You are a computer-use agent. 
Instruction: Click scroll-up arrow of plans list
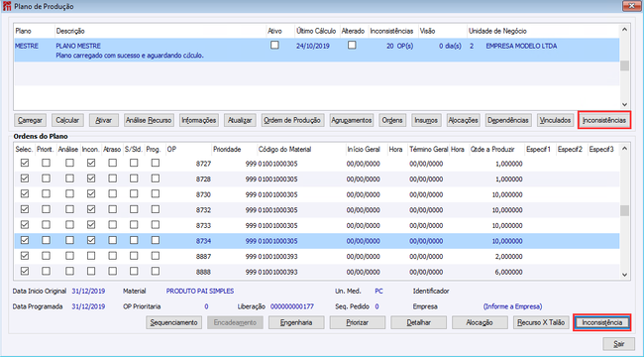pyautogui.click(x=625, y=30)
